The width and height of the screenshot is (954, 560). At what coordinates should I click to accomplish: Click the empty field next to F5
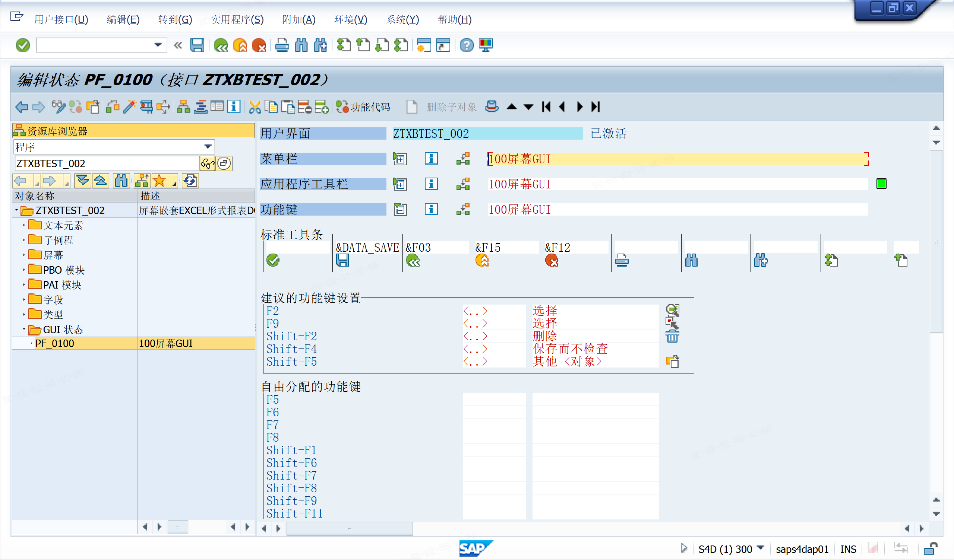coord(494,400)
